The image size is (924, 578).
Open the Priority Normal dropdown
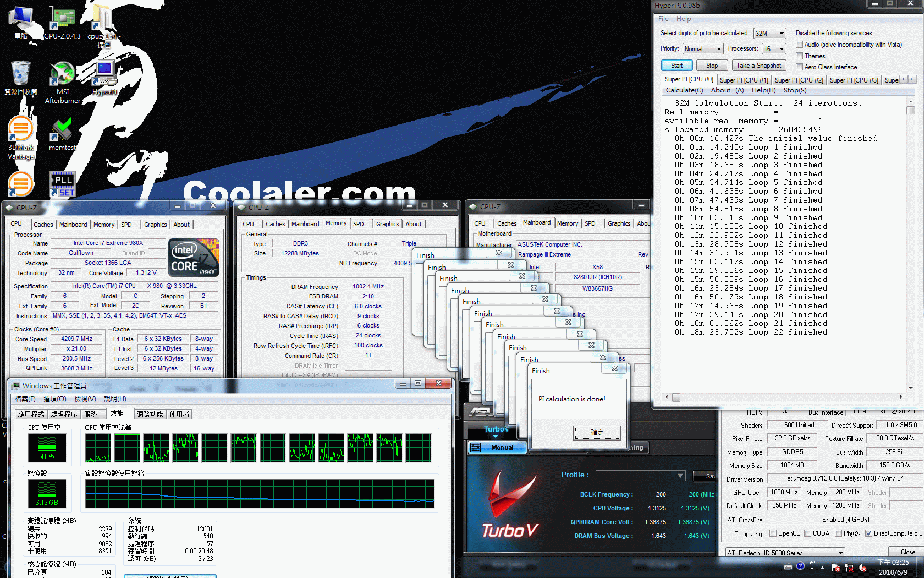click(702, 49)
